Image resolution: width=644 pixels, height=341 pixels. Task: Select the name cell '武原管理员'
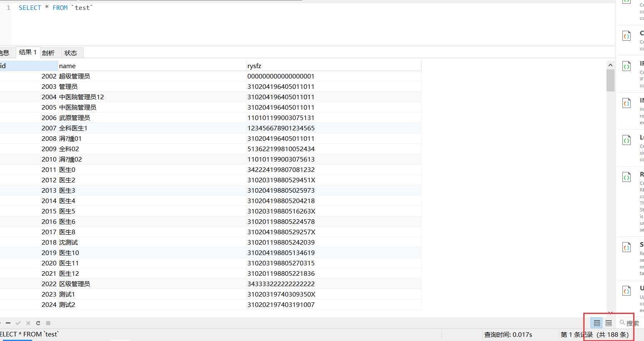click(x=152, y=118)
